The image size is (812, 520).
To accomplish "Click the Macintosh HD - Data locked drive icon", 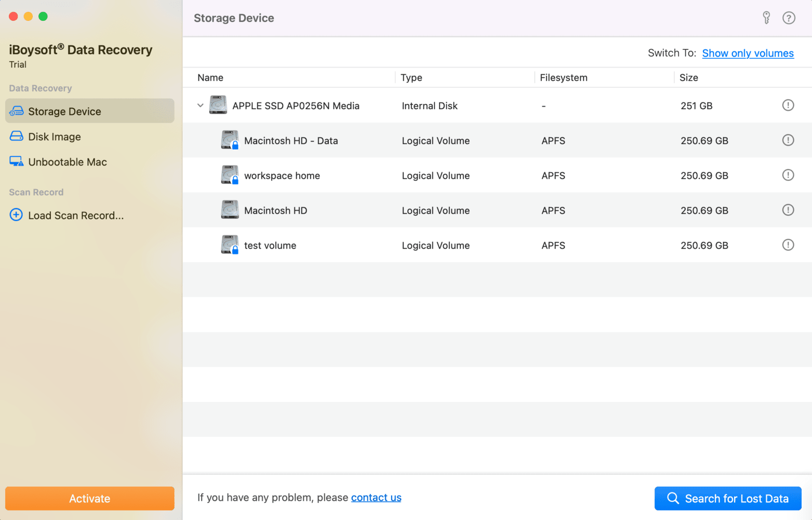I will point(230,140).
